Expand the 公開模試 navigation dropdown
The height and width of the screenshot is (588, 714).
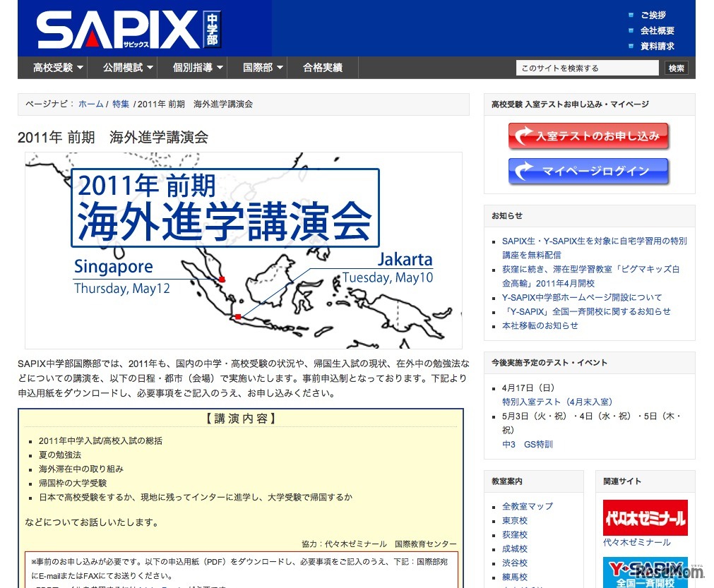point(124,67)
